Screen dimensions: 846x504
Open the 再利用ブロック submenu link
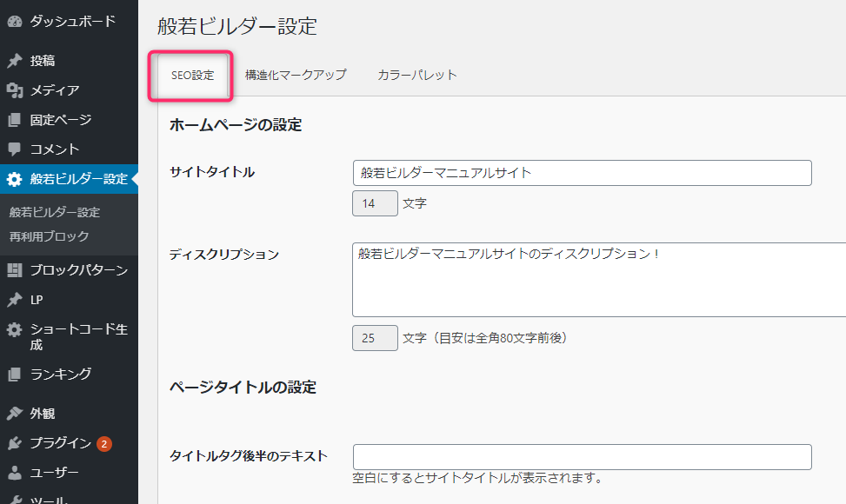49,236
